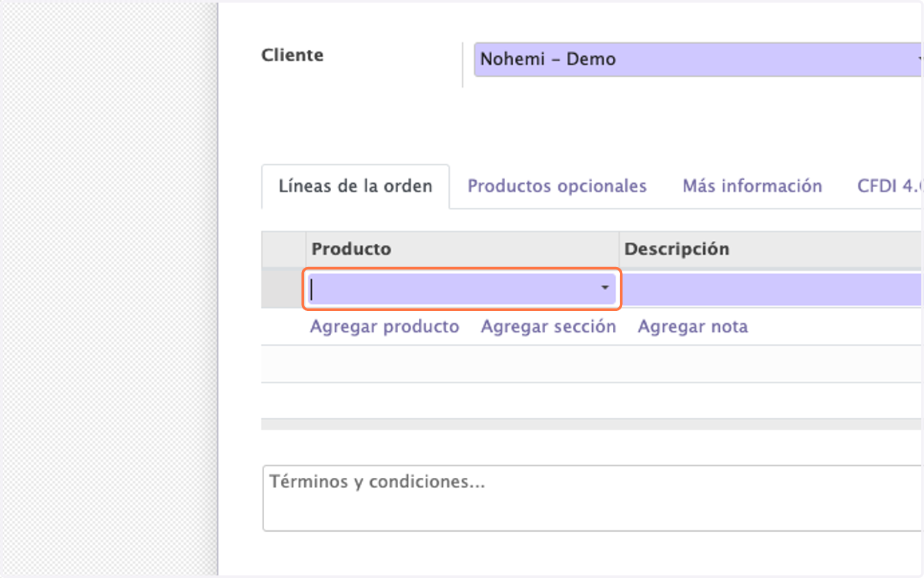Click the Agregar producto link
This screenshot has width=924, height=578.
click(x=384, y=326)
